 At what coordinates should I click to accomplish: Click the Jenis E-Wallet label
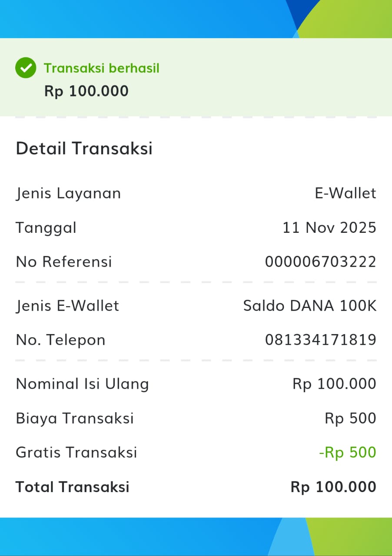(67, 306)
